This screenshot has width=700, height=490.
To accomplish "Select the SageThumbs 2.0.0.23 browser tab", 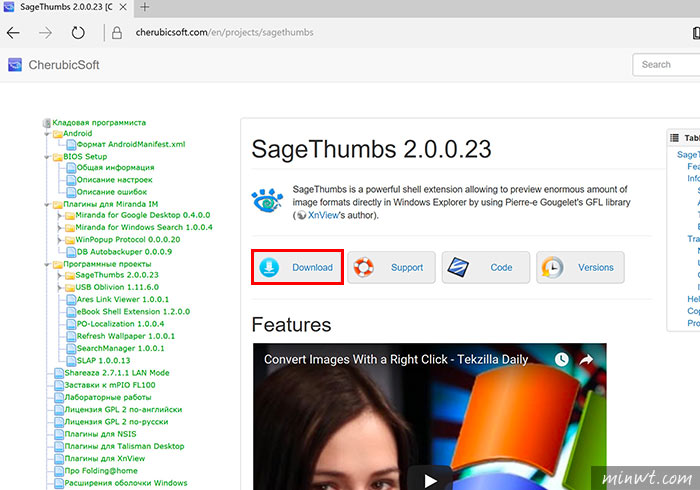I will point(66,7).
